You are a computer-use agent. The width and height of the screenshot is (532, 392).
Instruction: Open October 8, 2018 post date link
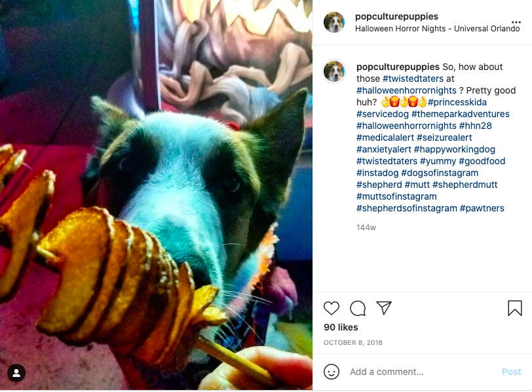coord(353,342)
